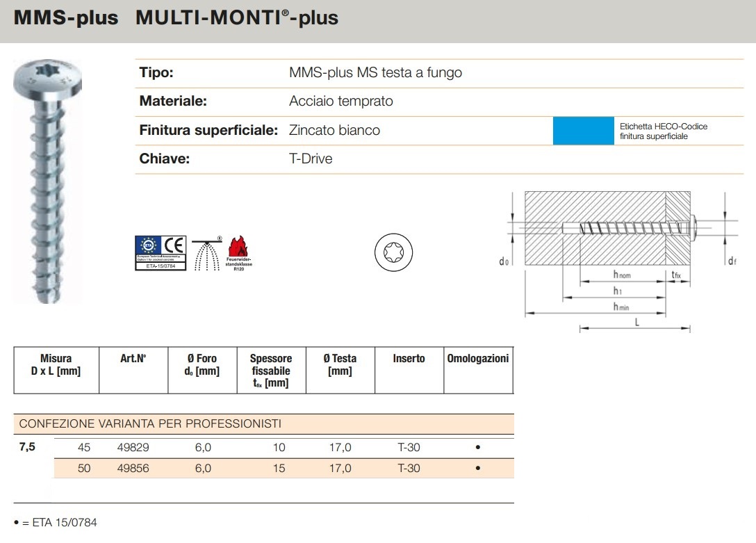This screenshot has height=543, width=756.
Task: Click the Art.N° column header
Action: click(133, 371)
